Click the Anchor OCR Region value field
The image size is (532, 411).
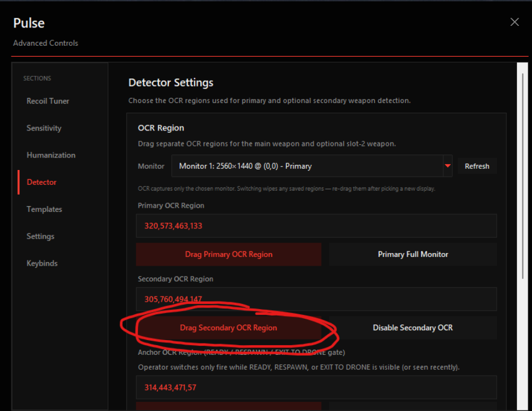click(x=316, y=387)
